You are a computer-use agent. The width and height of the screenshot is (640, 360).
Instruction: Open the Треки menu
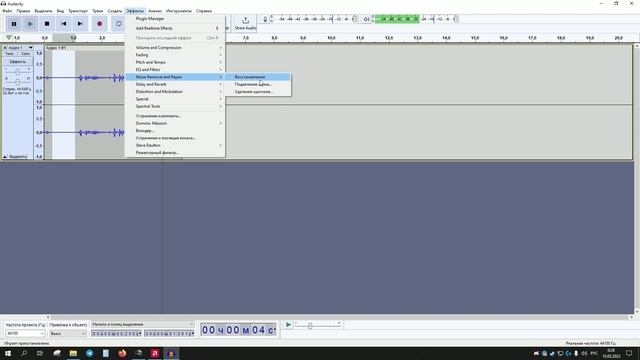pos(98,11)
